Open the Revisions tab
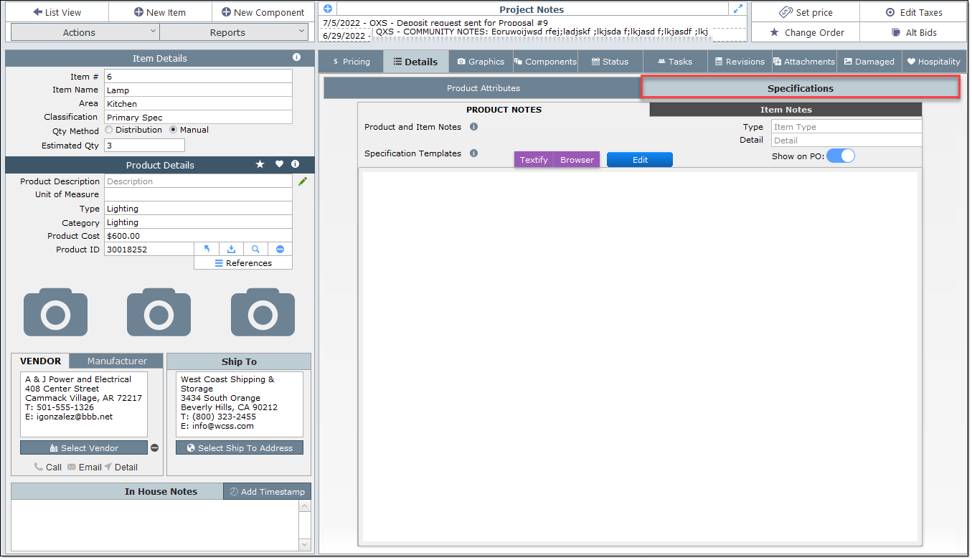 740,62
